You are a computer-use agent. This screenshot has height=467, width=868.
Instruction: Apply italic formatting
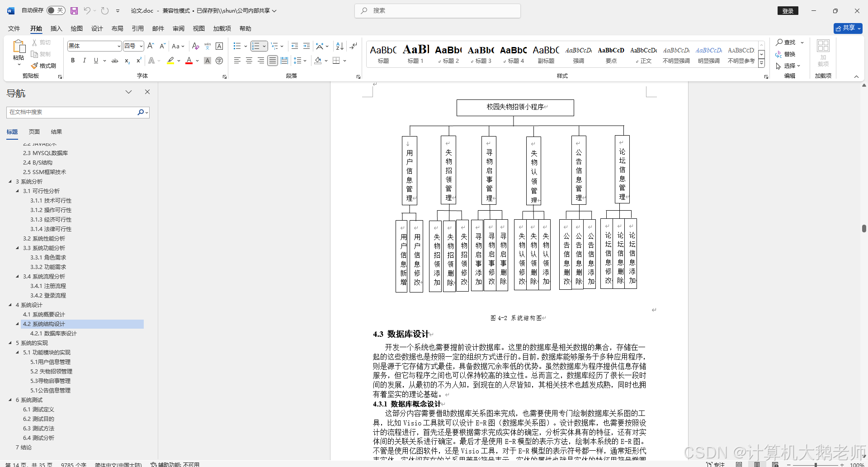click(84, 60)
